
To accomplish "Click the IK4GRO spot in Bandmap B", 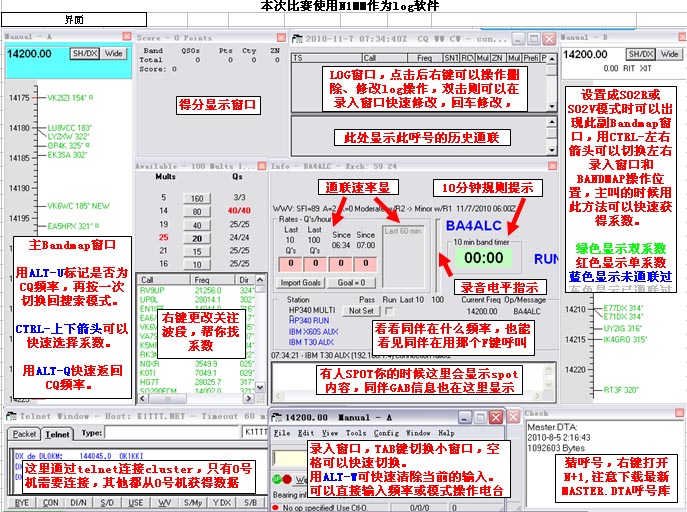I will tap(625, 339).
